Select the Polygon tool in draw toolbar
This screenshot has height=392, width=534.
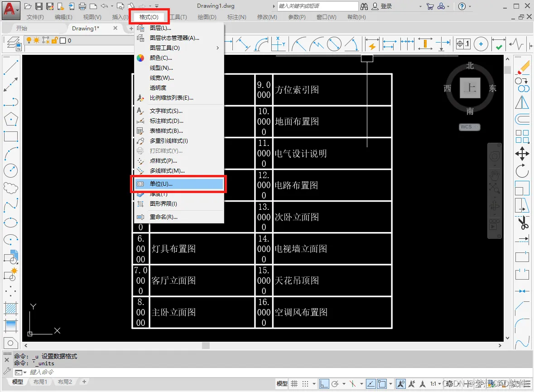tap(10, 119)
